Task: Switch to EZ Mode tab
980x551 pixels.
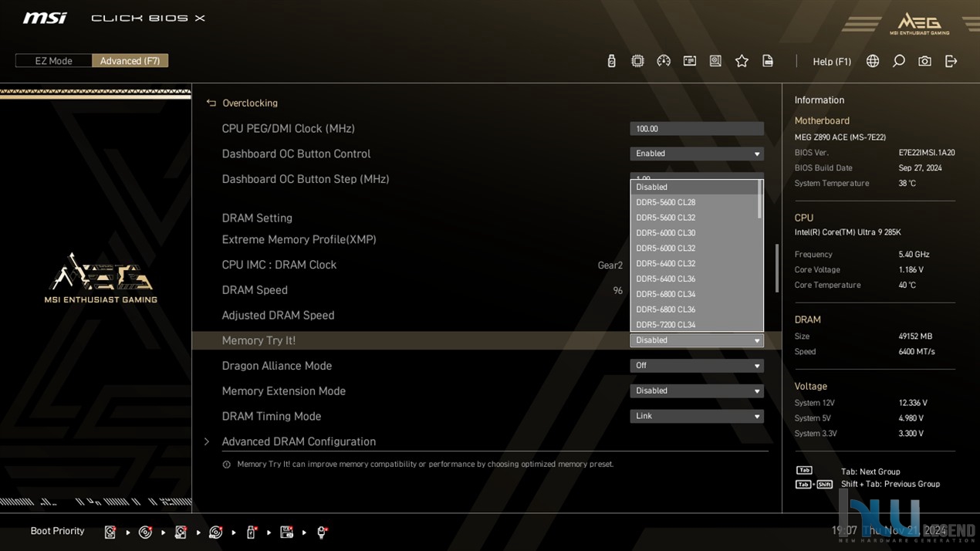Action: click(53, 61)
